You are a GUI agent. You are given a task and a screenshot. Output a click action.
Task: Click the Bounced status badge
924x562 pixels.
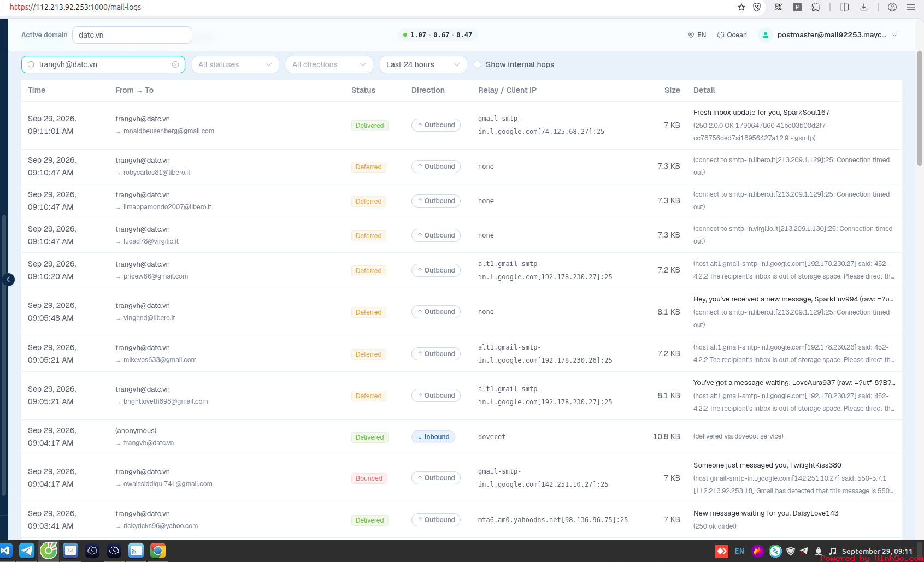click(369, 478)
